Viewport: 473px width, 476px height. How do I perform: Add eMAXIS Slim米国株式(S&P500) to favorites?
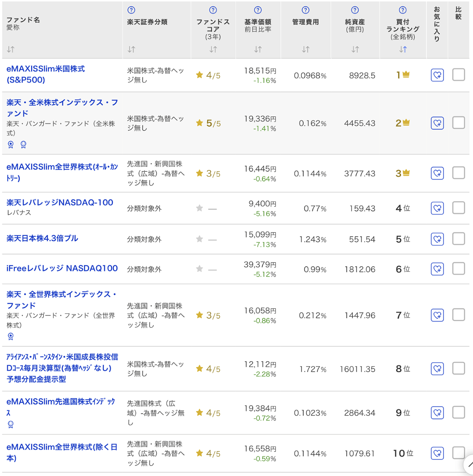[437, 75]
